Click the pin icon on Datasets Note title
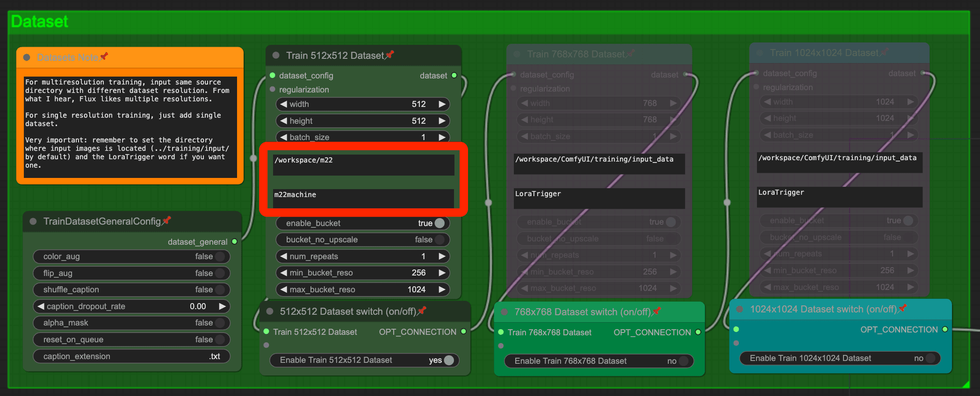 (x=104, y=57)
